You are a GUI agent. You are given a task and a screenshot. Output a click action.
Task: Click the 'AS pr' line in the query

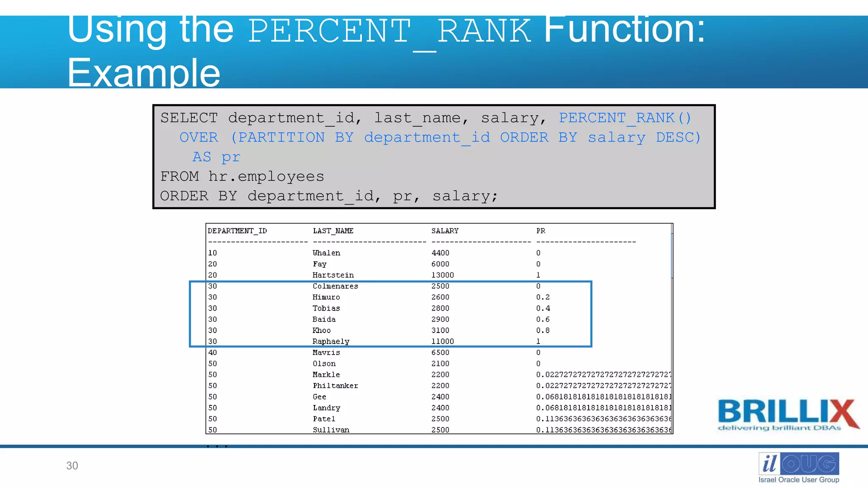click(217, 157)
